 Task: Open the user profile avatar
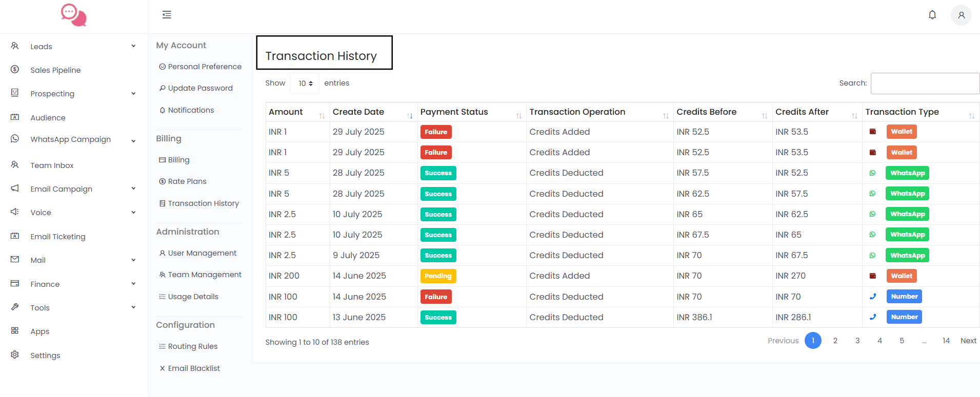tap(961, 15)
